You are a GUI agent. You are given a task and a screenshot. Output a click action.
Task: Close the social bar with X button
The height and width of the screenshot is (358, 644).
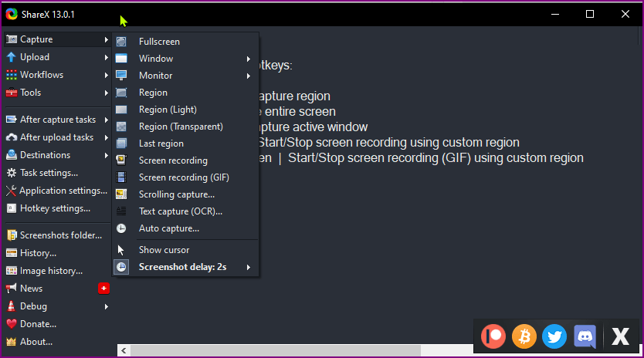pyautogui.click(x=620, y=336)
